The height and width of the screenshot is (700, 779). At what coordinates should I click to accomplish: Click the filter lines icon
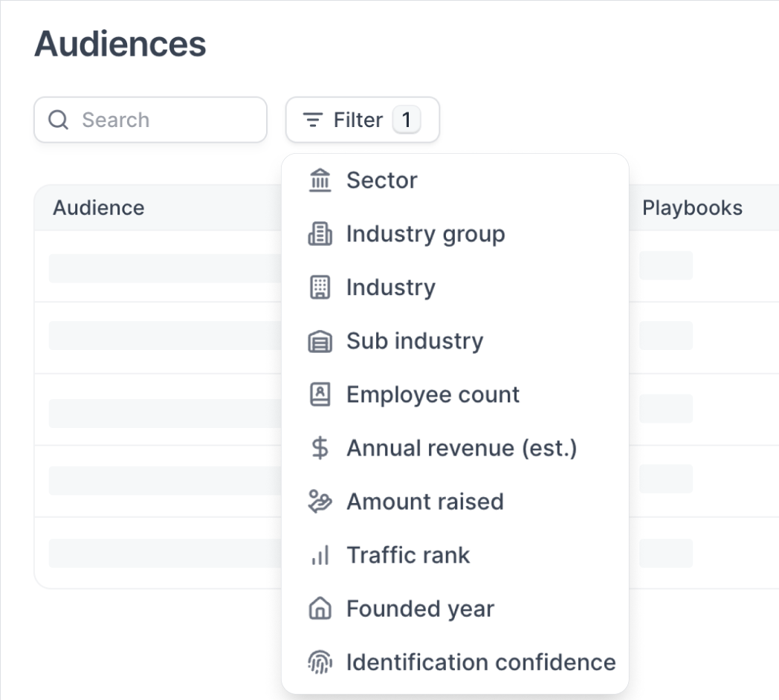tap(313, 120)
